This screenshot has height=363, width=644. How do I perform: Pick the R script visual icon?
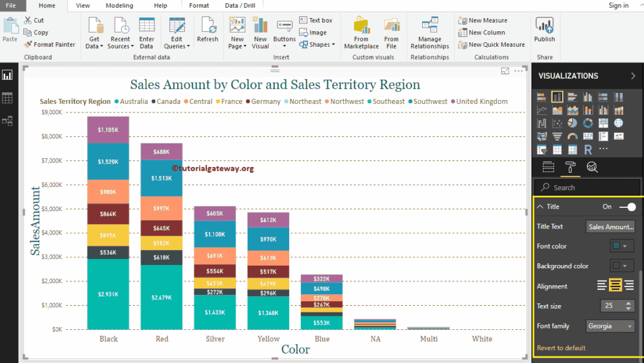[588, 150]
